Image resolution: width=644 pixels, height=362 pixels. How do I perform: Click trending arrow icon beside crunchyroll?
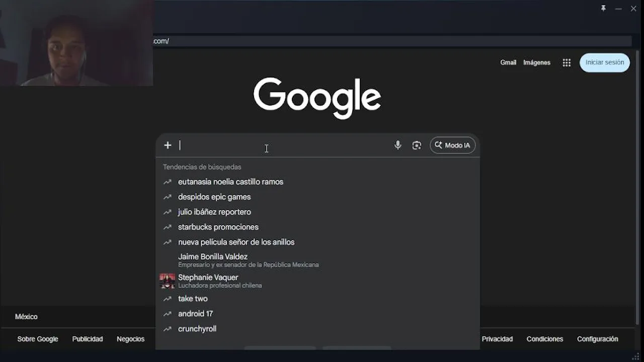click(167, 329)
